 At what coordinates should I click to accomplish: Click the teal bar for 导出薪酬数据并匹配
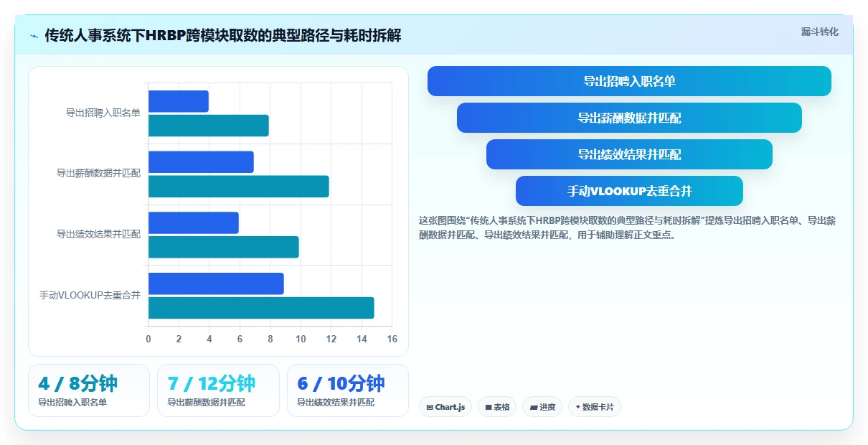coord(239,187)
